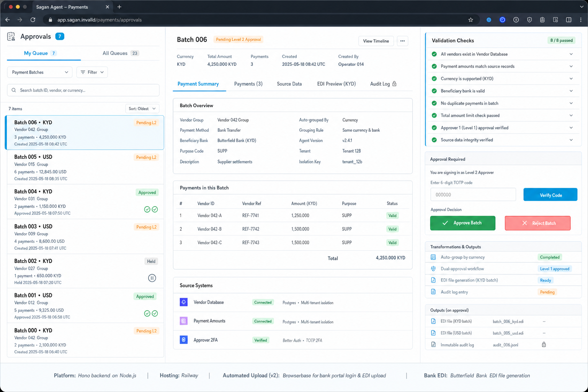
Task: Click the TOTP code input field
Action: (473, 194)
